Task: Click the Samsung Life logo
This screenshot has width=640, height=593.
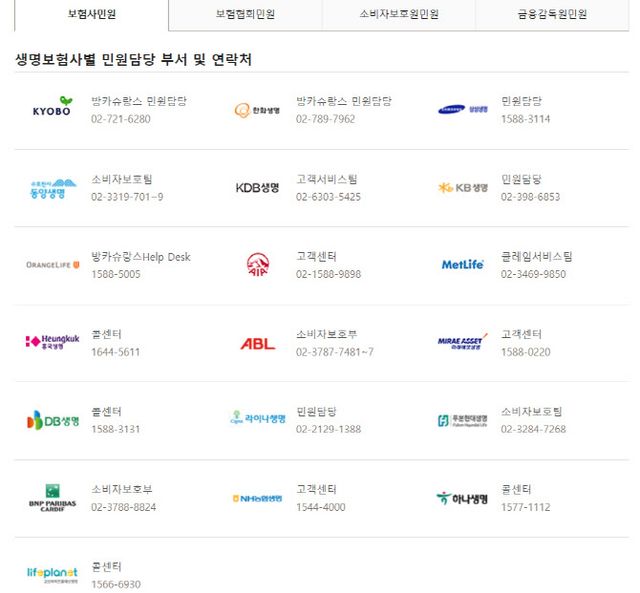Action: point(464,110)
